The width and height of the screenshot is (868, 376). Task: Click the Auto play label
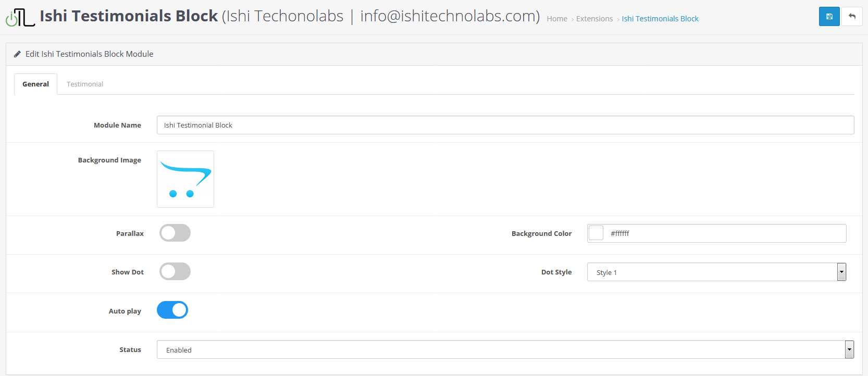125,311
